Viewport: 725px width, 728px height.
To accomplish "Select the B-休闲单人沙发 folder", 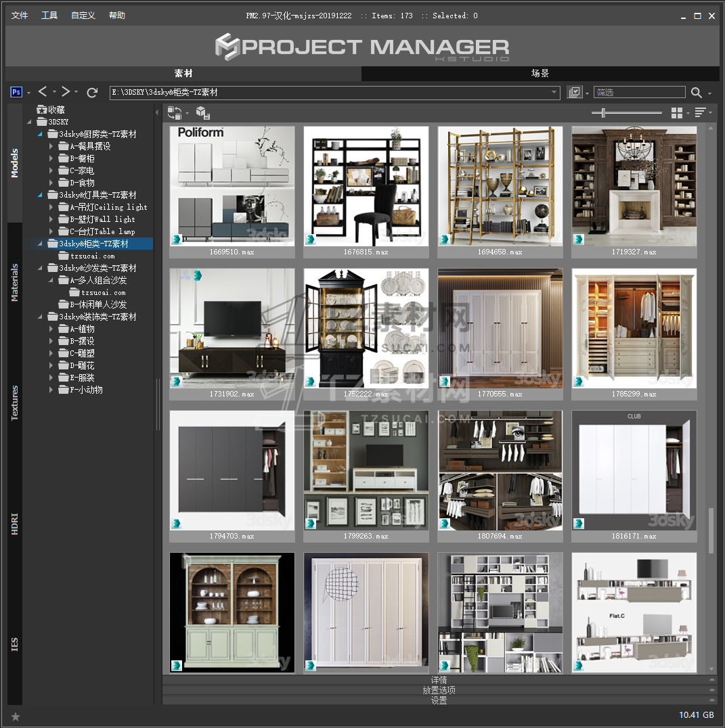I will [x=97, y=304].
